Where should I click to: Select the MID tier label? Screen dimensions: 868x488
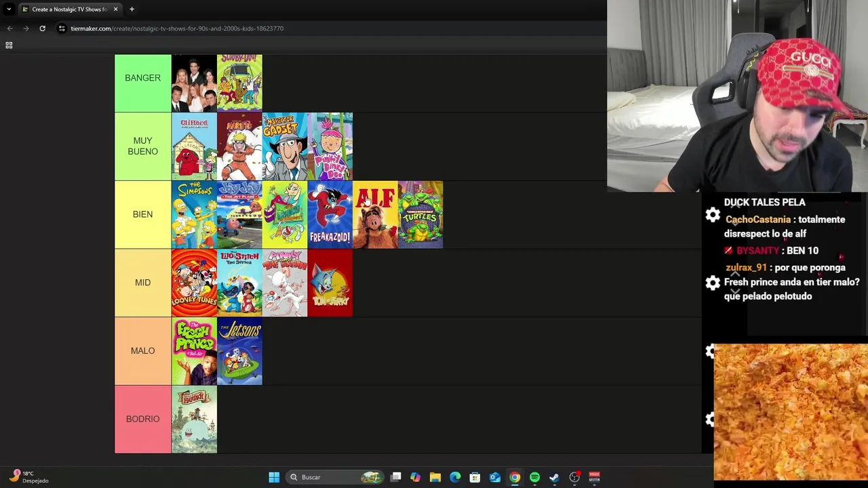[x=142, y=283]
